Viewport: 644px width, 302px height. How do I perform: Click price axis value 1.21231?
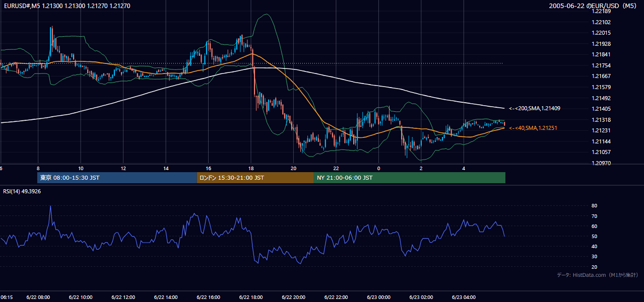coord(602,130)
